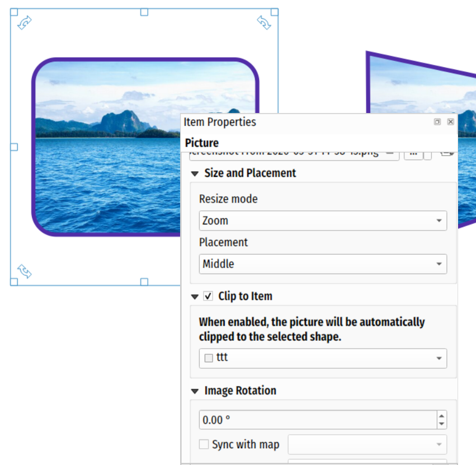
Task: Click the shape icon beside ttt
Action: (x=209, y=358)
